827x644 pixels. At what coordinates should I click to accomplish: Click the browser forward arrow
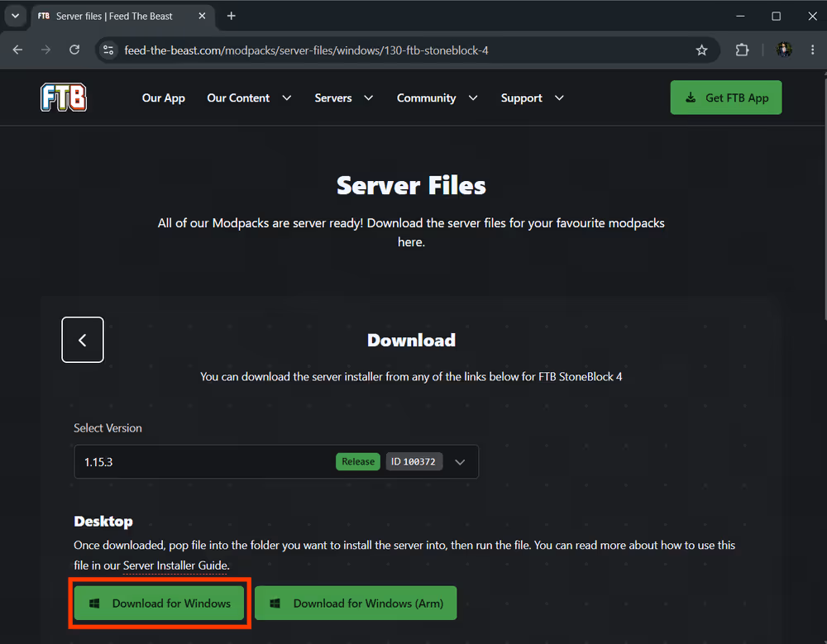(45, 50)
